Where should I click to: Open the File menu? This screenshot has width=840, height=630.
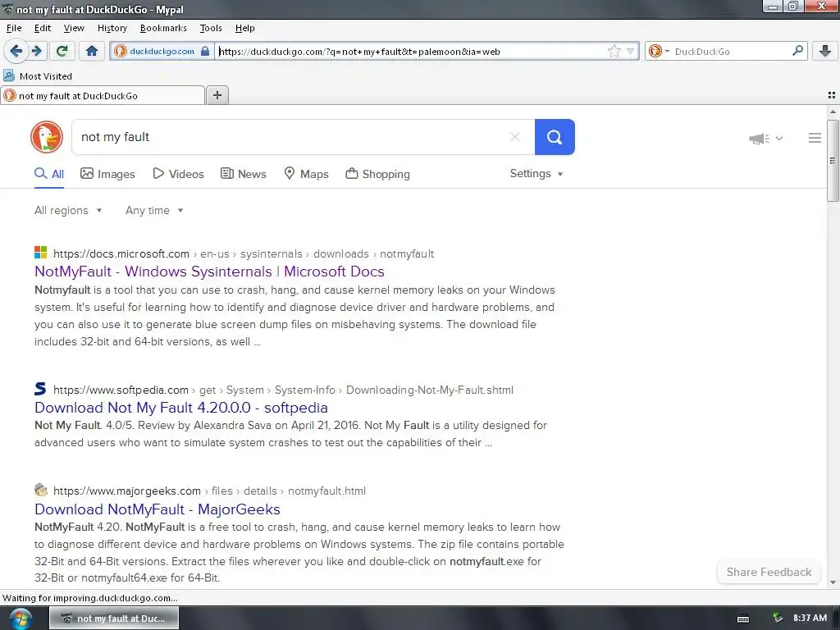click(x=14, y=28)
